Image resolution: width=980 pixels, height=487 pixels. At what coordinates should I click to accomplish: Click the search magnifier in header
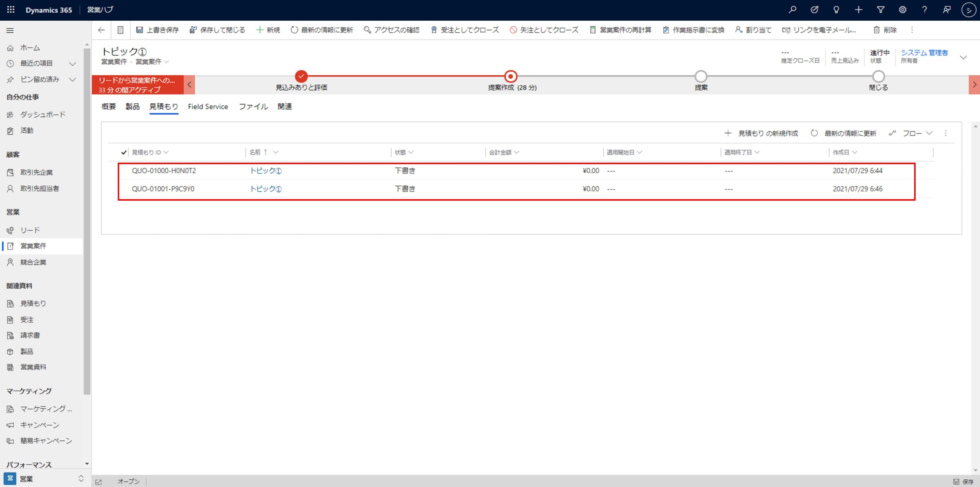(792, 10)
